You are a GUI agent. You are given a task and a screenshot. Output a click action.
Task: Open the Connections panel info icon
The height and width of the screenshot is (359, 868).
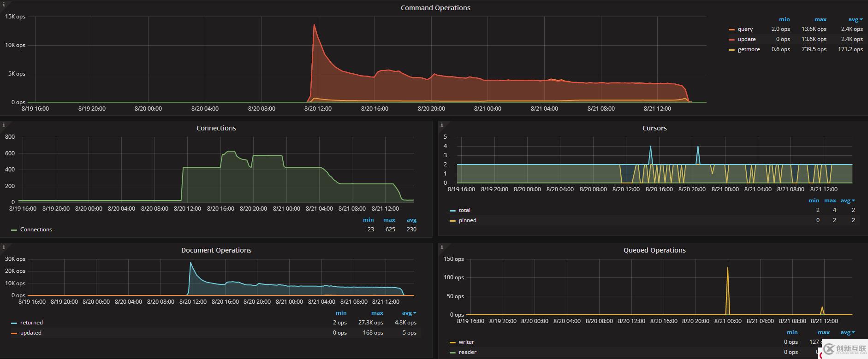[x=3, y=124]
